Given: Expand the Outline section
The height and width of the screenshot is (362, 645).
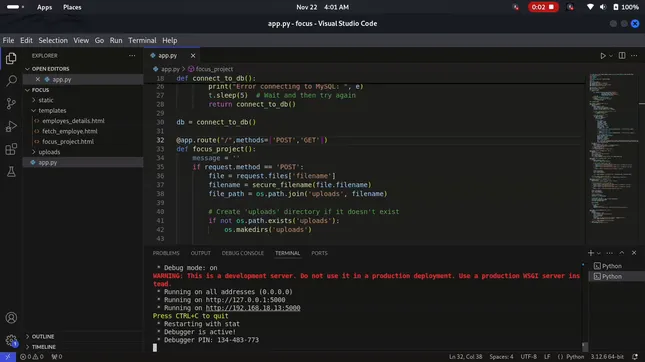Looking at the screenshot, I should pos(43,336).
